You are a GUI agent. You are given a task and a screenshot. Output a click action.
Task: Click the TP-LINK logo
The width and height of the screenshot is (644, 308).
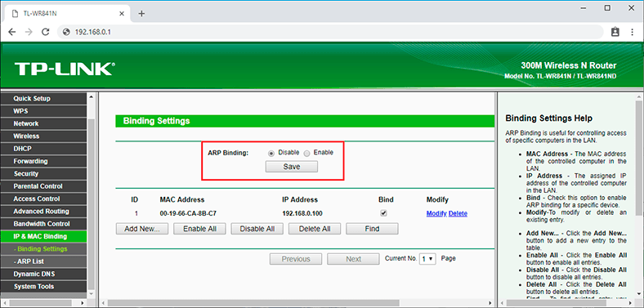click(x=65, y=69)
